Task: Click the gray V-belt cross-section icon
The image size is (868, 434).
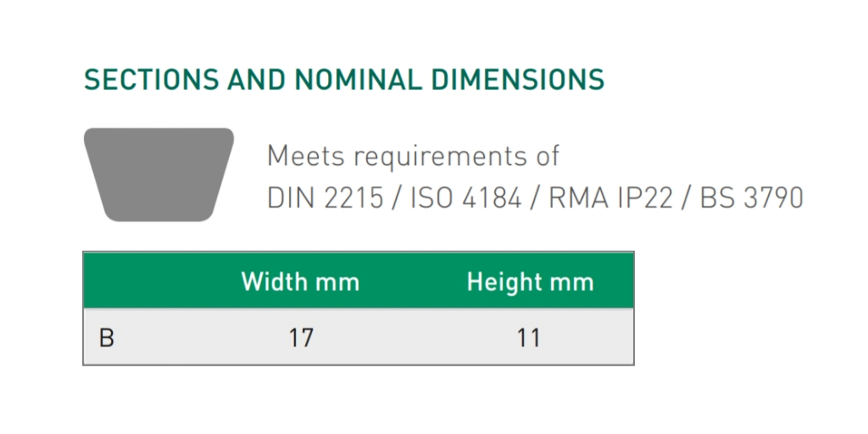Action: [x=159, y=175]
